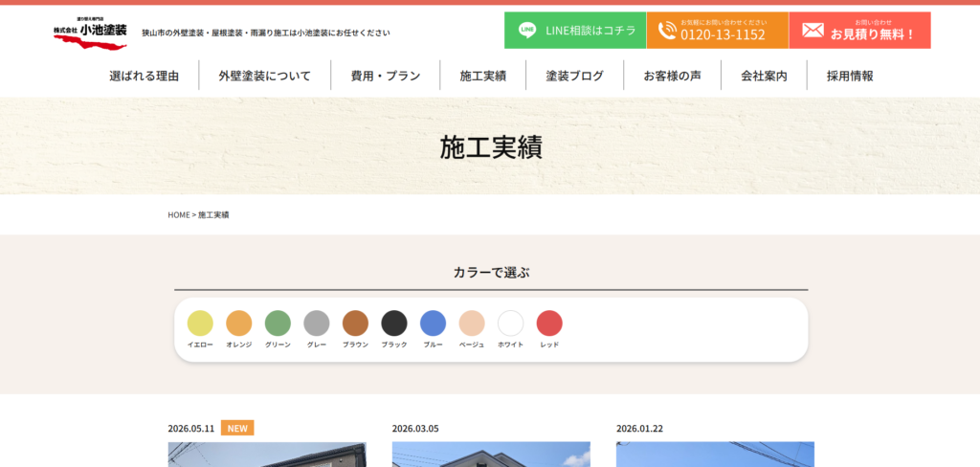980x467 pixels.
Task: Open the お客様の声 menu item
Action: coord(673,76)
